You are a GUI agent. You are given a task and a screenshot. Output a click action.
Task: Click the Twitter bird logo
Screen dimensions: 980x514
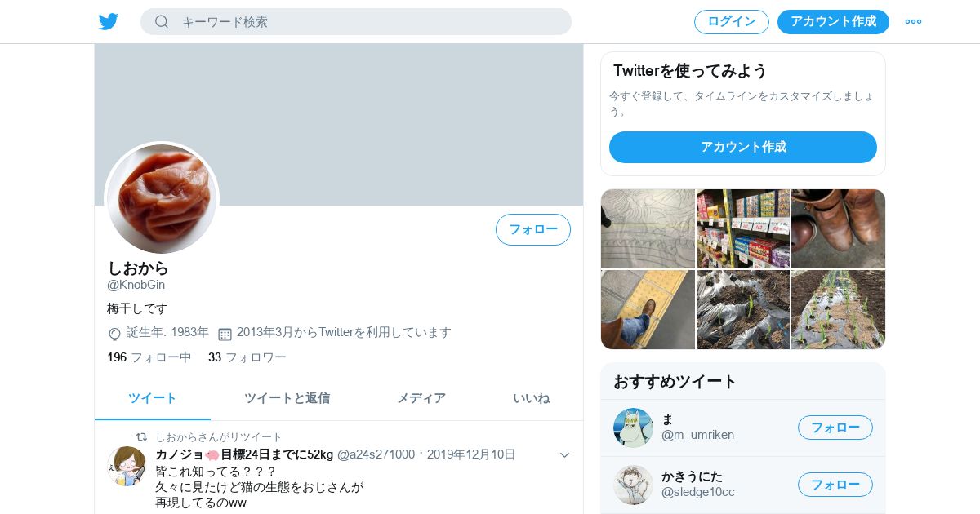pyautogui.click(x=109, y=21)
